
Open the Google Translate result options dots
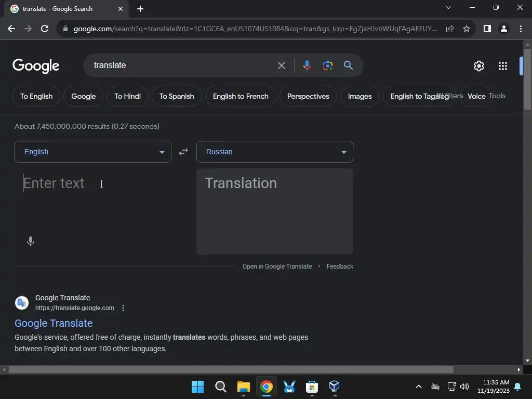coord(123,308)
